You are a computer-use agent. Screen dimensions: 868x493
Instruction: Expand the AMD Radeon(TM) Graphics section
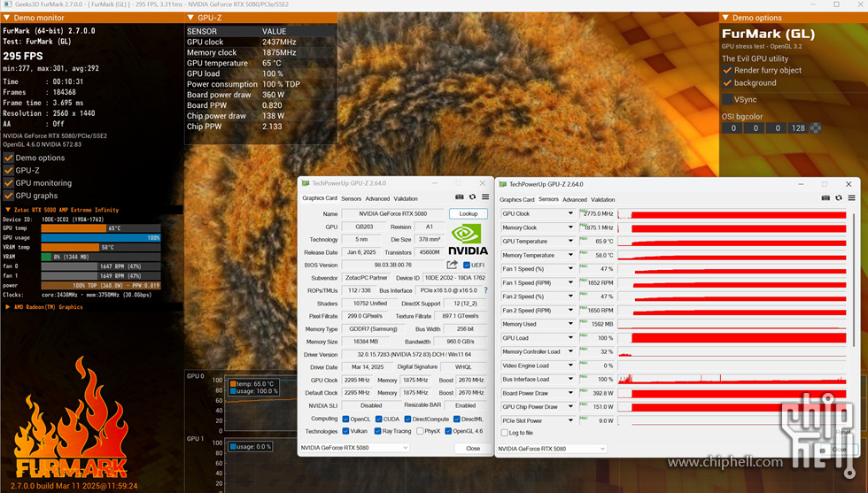[x=8, y=307]
